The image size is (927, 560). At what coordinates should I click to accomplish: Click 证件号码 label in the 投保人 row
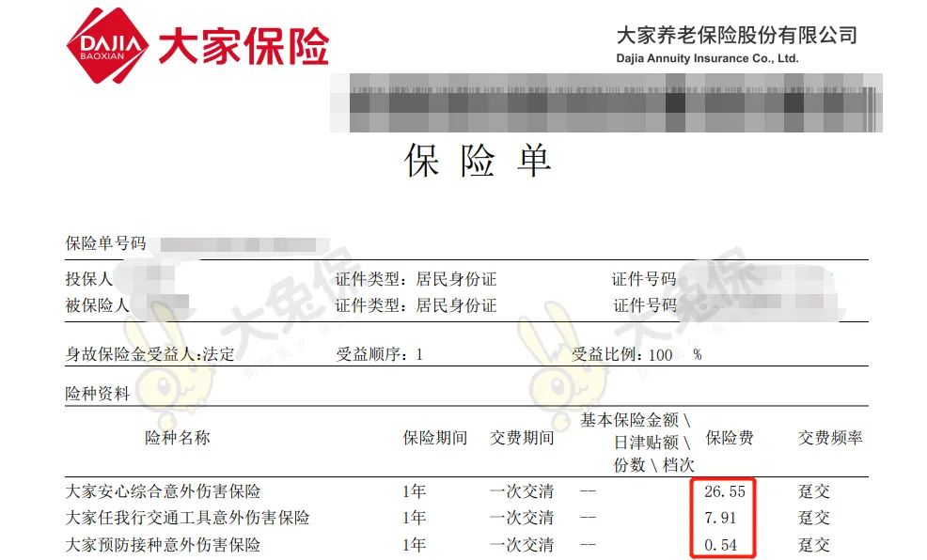(x=644, y=279)
